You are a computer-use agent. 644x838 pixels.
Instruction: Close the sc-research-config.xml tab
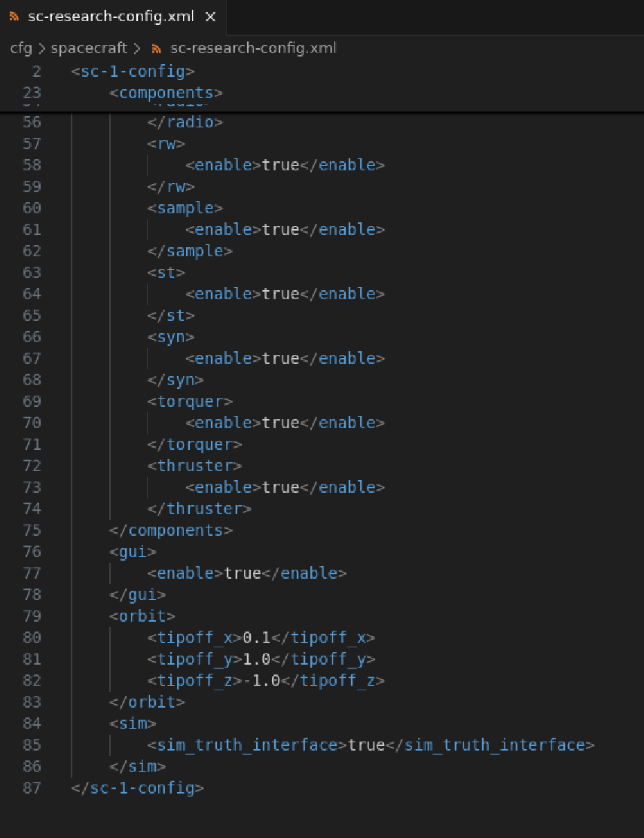[210, 17]
